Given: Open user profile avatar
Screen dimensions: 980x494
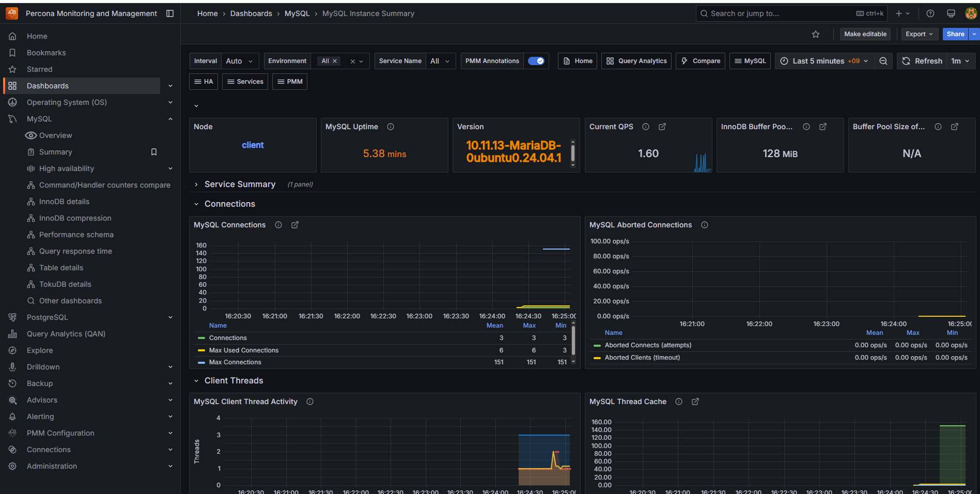Looking at the screenshot, I should (971, 13).
